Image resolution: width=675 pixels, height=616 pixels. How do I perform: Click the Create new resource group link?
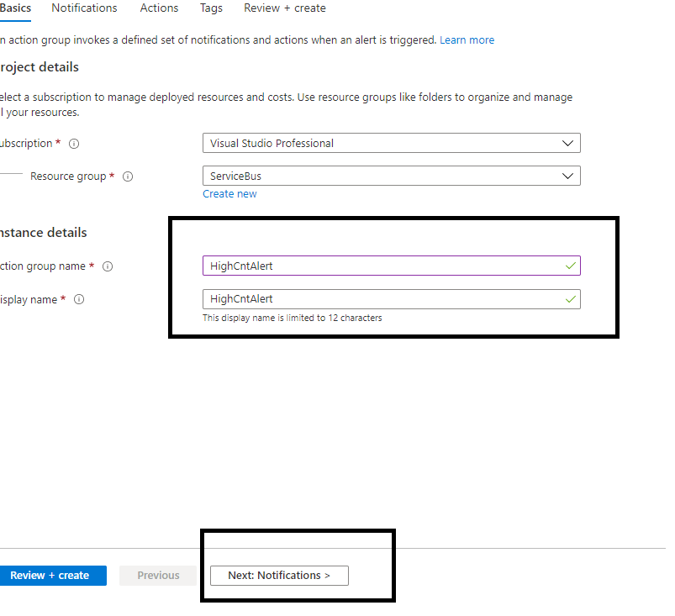(229, 194)
